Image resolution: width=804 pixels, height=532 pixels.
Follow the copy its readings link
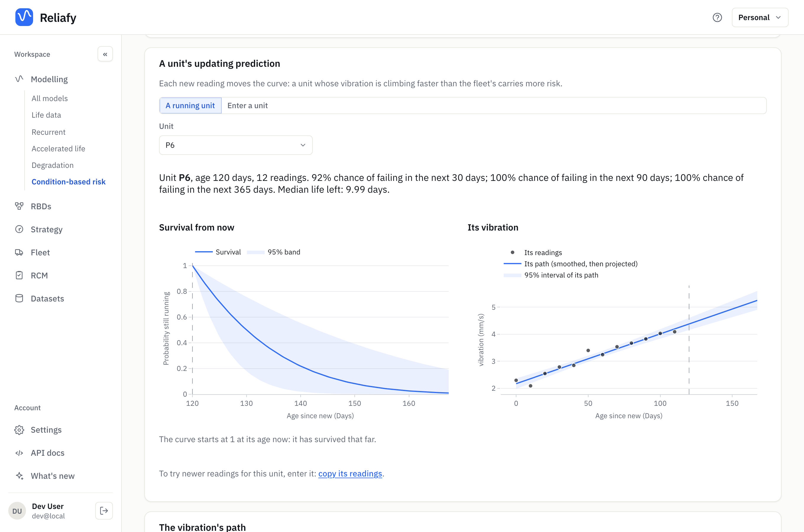pos(350,474)
